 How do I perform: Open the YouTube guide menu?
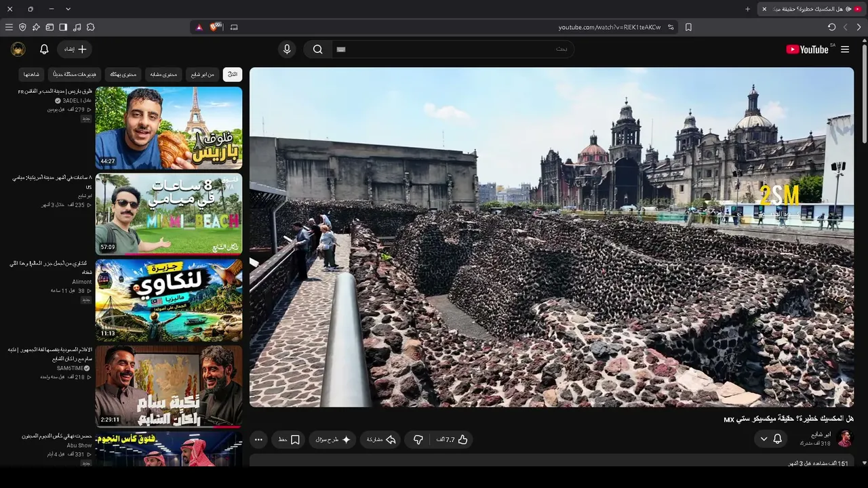pyautogui.click(x=845, y=49)
